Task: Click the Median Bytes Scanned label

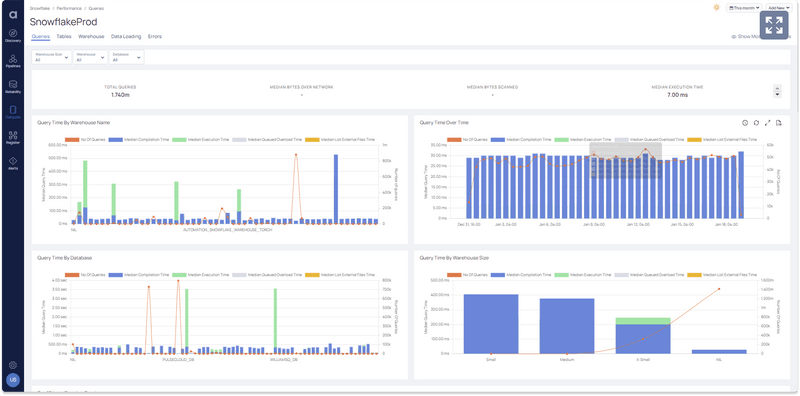Action: (492, 87)
